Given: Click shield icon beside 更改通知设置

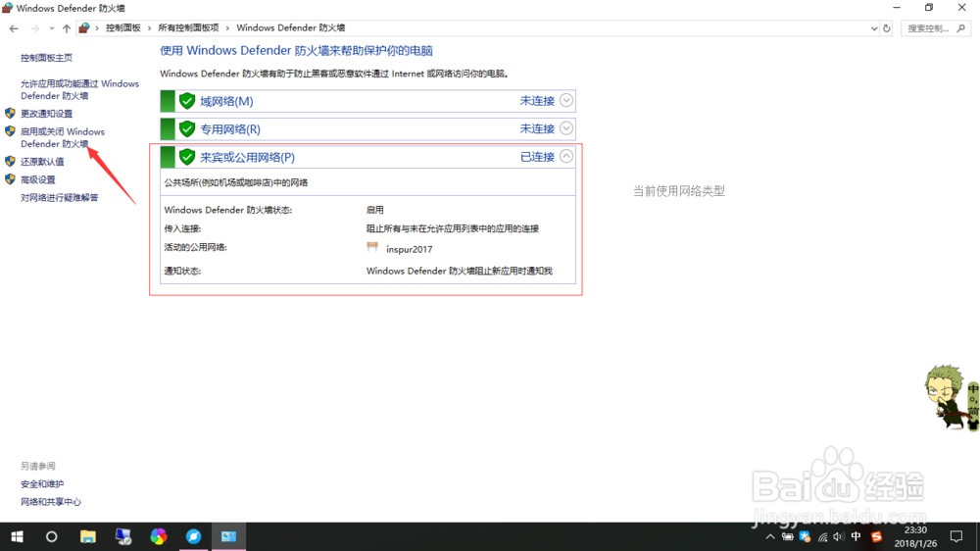Looking at the screenshot, I should click(10, 113).
